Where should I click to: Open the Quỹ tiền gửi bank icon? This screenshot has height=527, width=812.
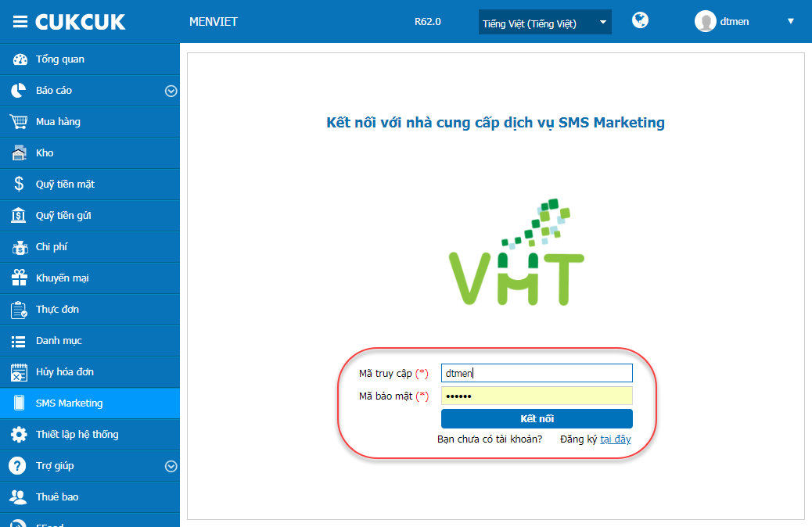pyautogui.click(x=19, y=215)
